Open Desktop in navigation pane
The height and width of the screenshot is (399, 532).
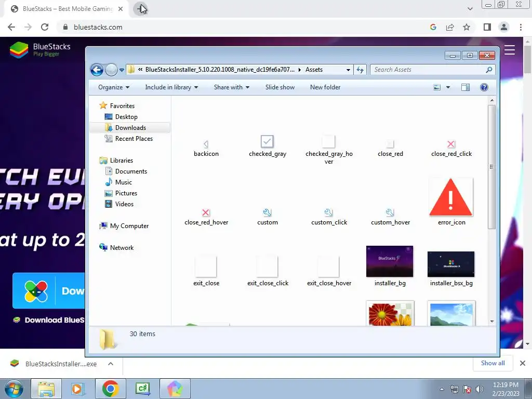click(121, 117)
